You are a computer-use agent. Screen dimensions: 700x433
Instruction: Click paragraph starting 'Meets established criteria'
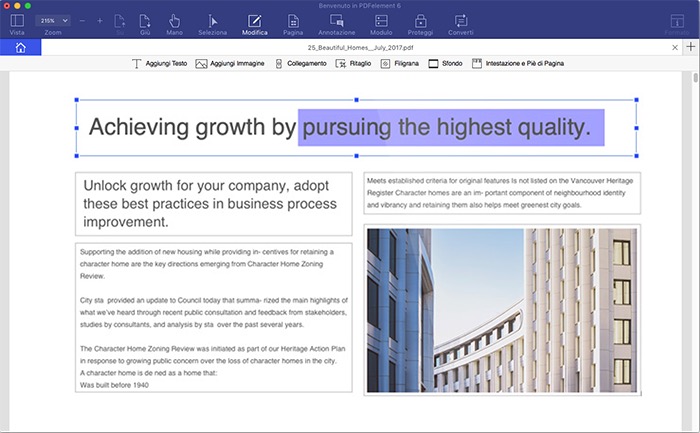500,193
